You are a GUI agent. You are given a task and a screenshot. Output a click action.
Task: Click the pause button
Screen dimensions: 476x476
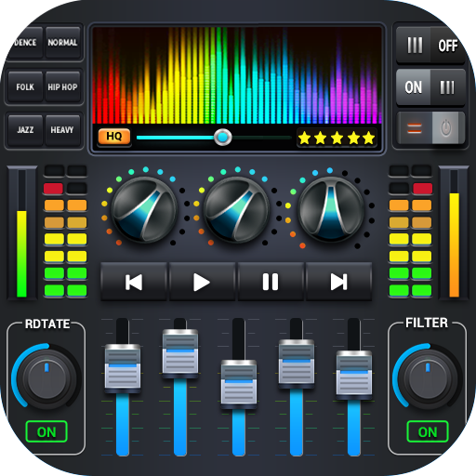pyautogui.click(x=271, y=282)
